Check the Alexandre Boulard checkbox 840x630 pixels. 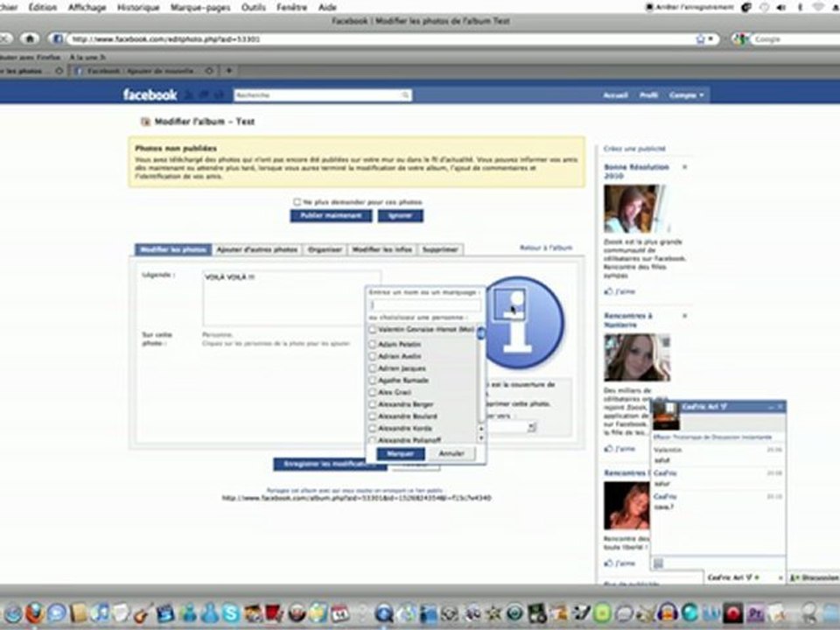pyautogui.click(x=373, y=416)
